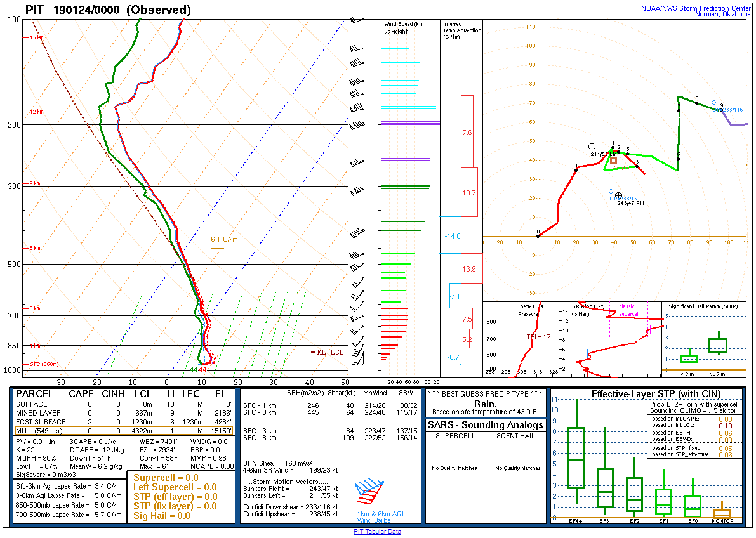Image resolution: width=756 pixels, height=538 pixels.
Task: Click the Bunkers Left 211/55 kt vector
Action: [x=290, y=495]
